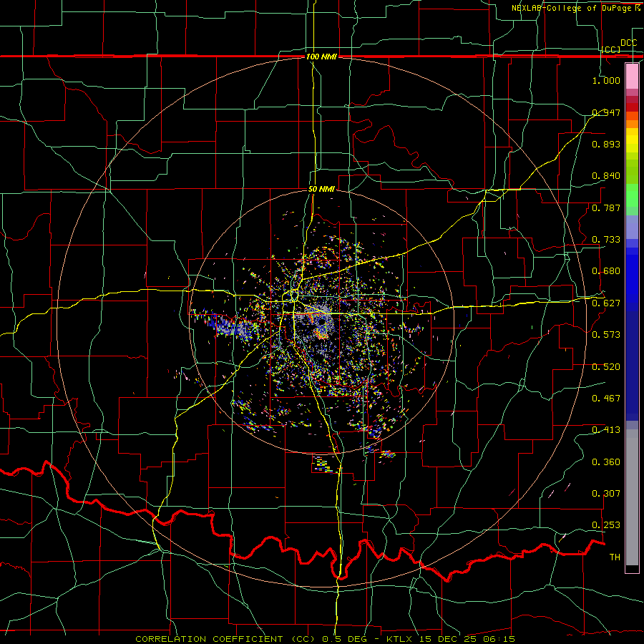Pick the lavender band of the color bar

(x=632, y=227)
